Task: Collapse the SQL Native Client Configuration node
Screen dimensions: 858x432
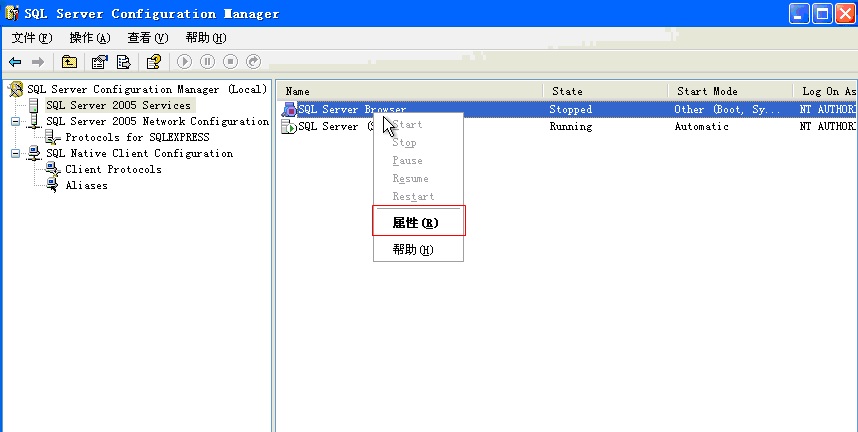Action: [x=15, y=154]
